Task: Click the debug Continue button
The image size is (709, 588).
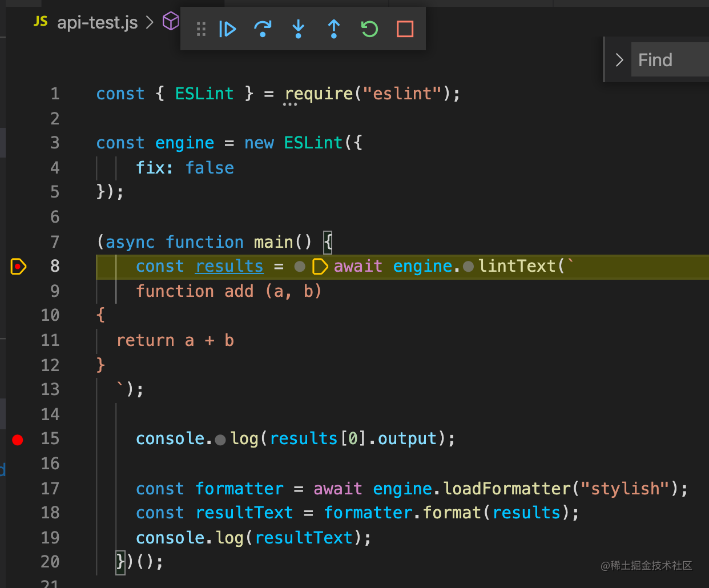Action: [x=227, y=29]
